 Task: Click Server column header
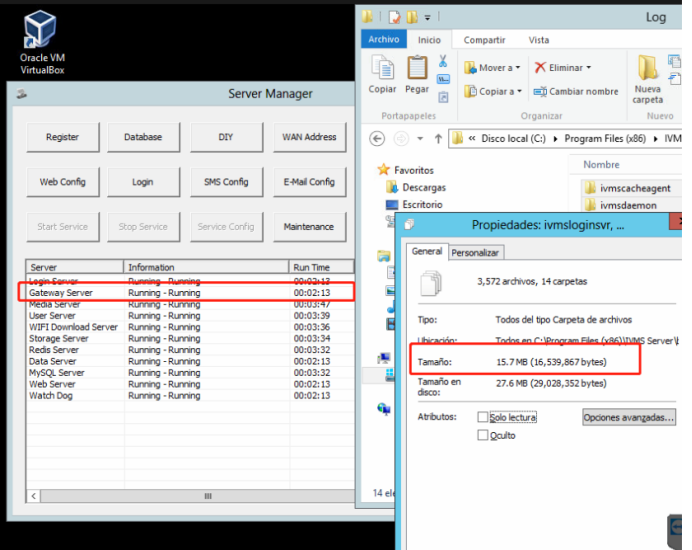[75, 267]
